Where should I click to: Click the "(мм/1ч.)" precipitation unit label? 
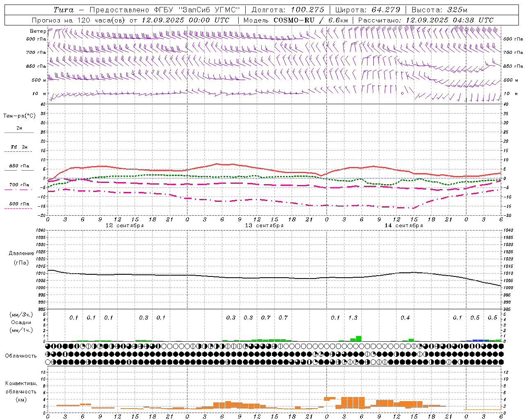pyautogui.click(x=21, y=330)
